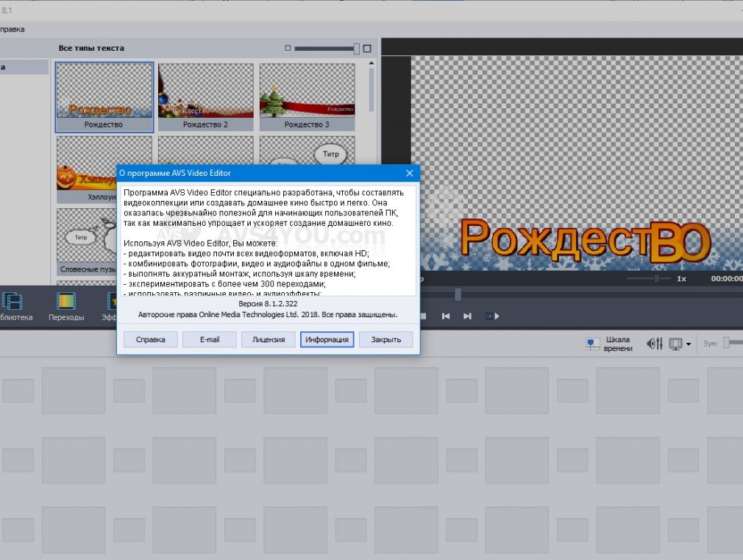Screen dimensions: 743x560
Task: Click the Информация button
Action: click(x=327, y=339)
